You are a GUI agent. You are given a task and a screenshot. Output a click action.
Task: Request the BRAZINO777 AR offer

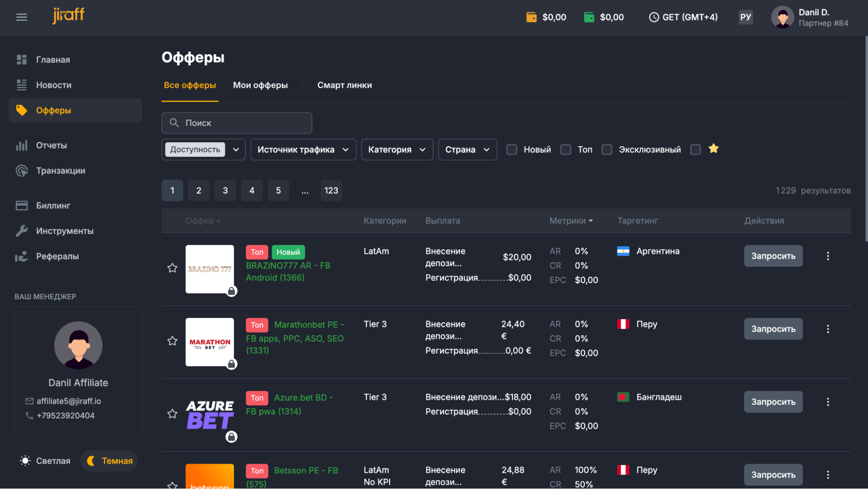coord(773,256)
